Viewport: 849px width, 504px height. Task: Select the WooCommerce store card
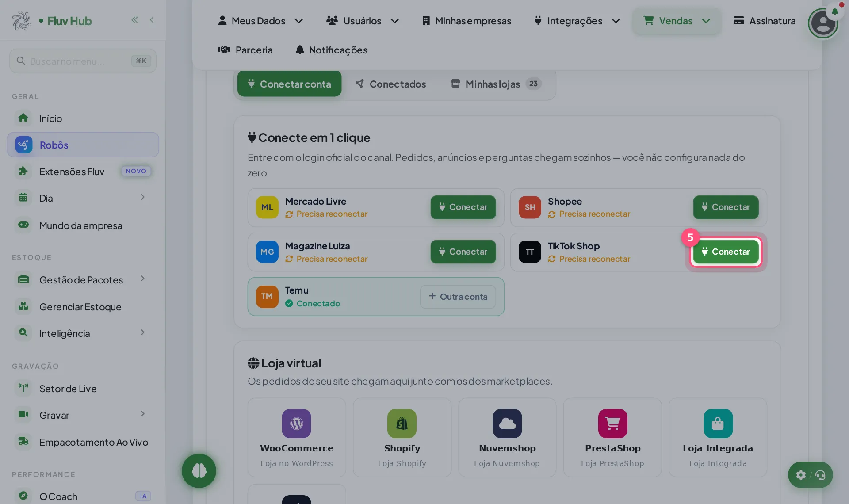297,437
